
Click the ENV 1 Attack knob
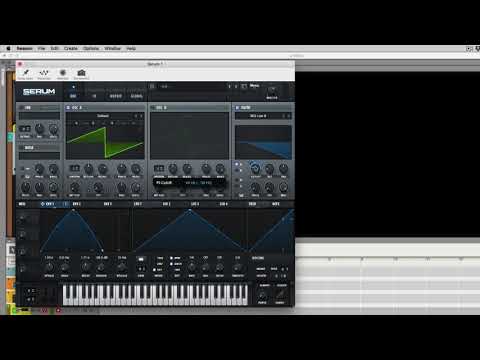pos(49,266)
